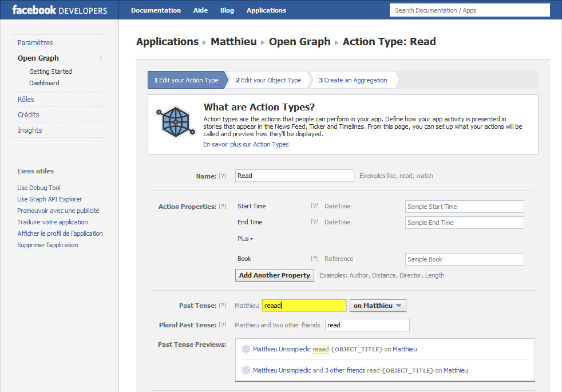Open the Documentation menu
The height and width of the screenshot is (392, 562).
[156, 10]
